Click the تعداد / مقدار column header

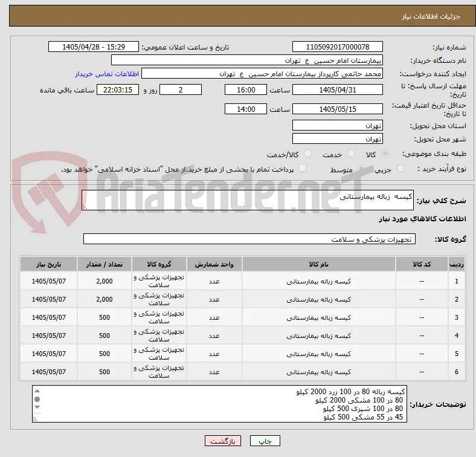(x=105, y=264)
